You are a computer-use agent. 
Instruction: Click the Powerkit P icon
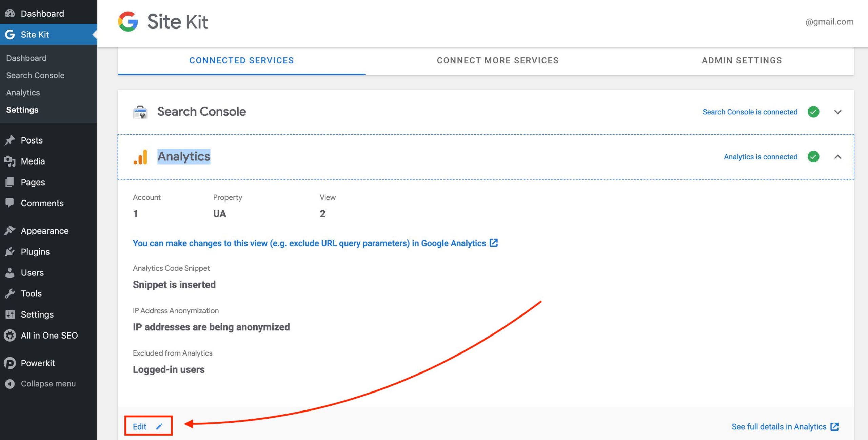pos(10,363)
